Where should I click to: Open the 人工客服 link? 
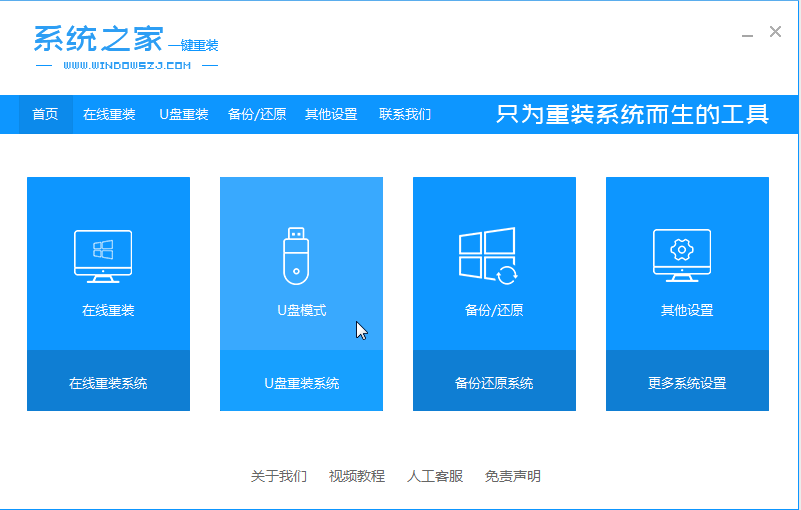(435, 476)
